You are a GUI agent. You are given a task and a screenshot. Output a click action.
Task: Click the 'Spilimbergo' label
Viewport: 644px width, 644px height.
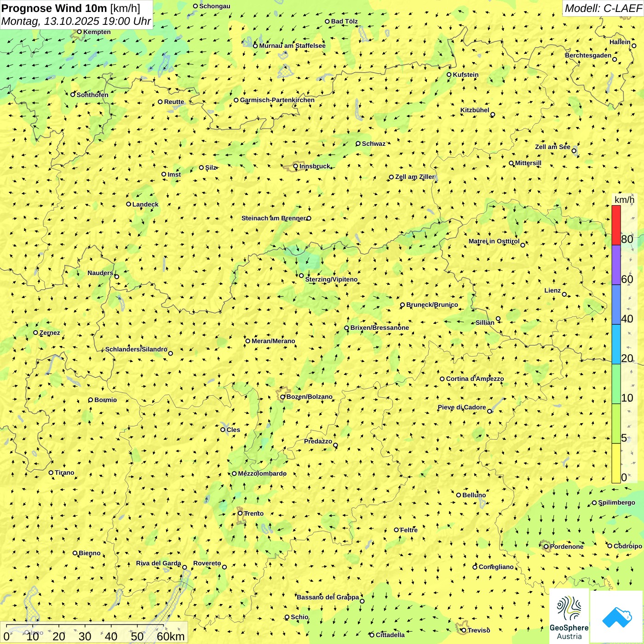pos(616,502)
